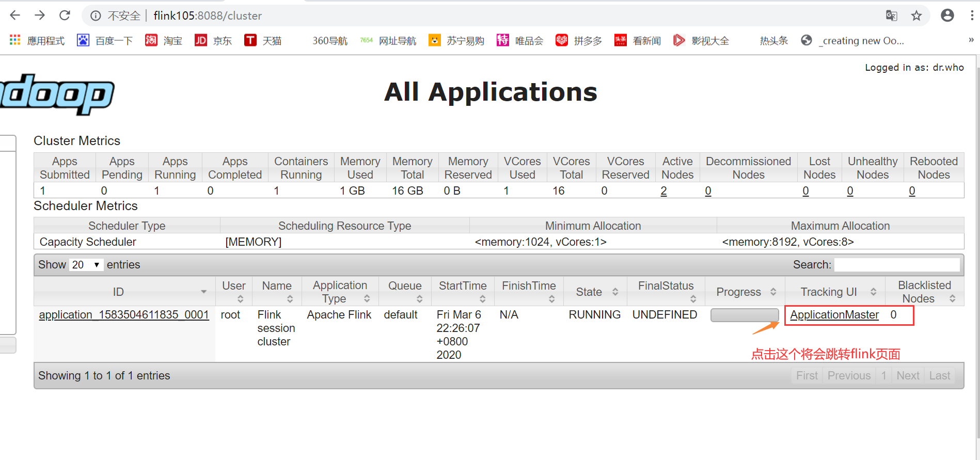Sort applications by Queue column
980x460 pixels.
(405, 292)
